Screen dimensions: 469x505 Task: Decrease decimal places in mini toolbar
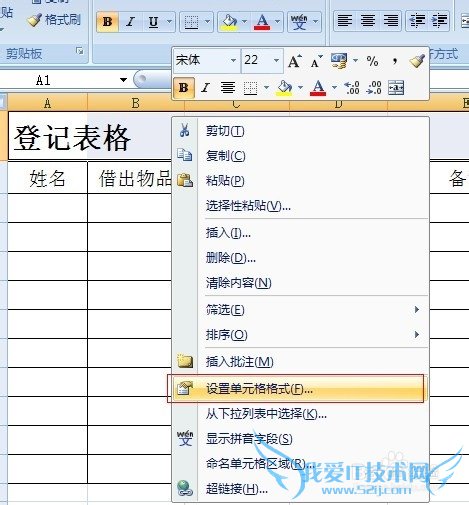click(x=374, y=88)
